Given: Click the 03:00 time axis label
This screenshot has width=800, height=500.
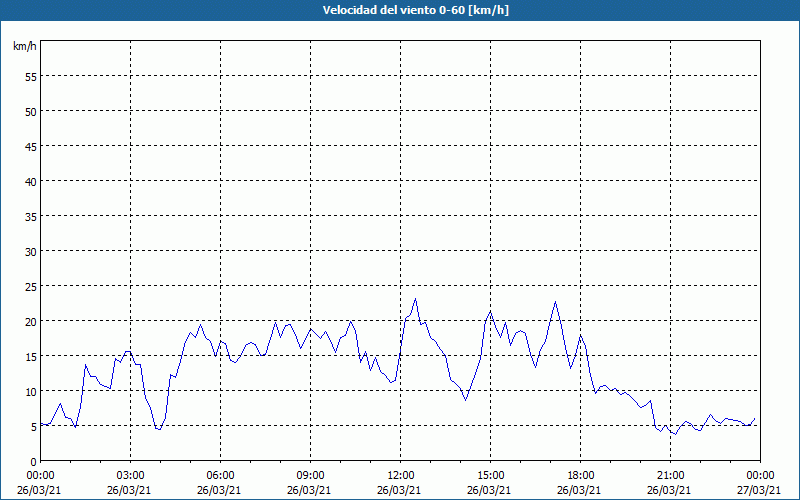Looking at the screenshot, I should click(x=131, y=476).
